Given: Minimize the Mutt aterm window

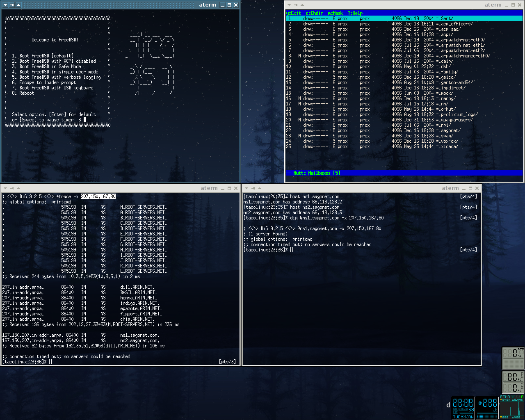Looking at the screenshot, I should [x=506, y=5].
